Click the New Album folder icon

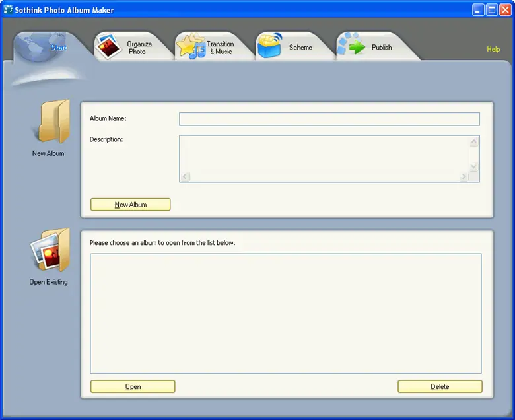click(x=51, y=123)
